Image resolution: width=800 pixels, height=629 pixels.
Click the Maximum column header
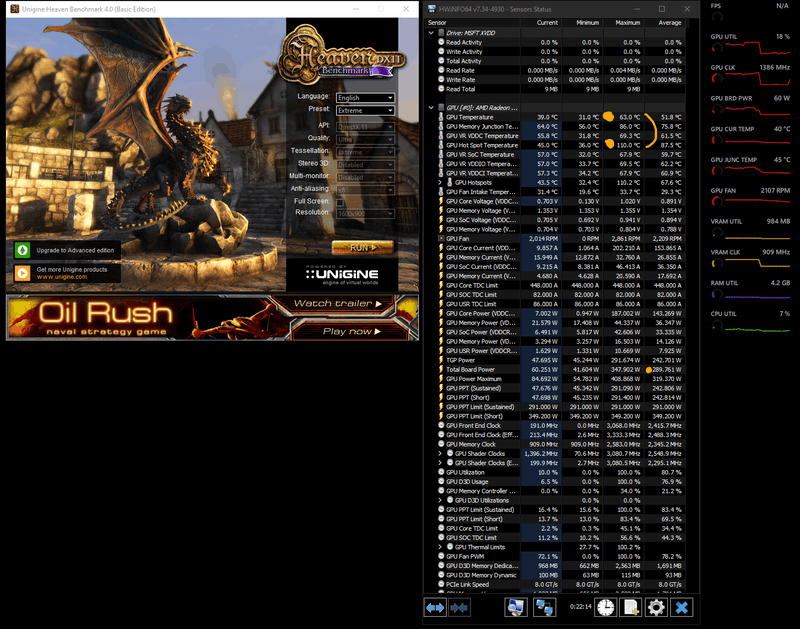pyautogui.click(x=623, y=22)
